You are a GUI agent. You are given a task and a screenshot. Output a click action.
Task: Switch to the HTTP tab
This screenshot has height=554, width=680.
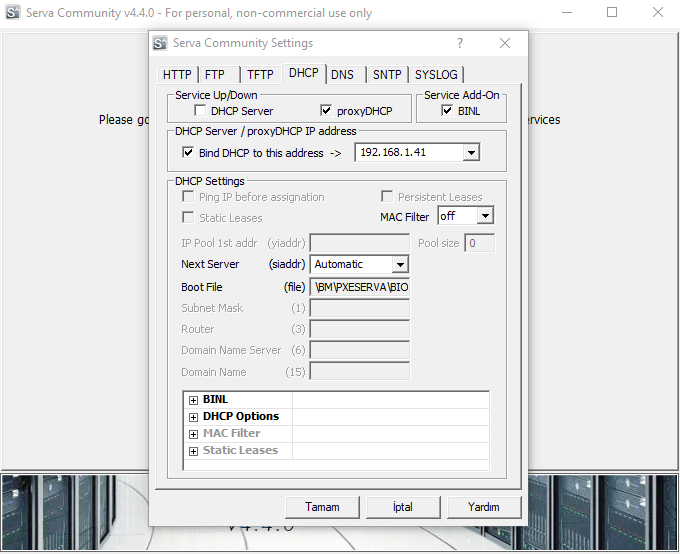tap(177, 75)
